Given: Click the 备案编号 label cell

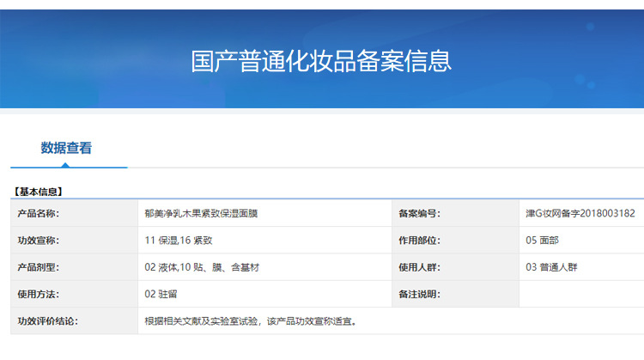Looking at the screenshot, I should click(455, 213).
